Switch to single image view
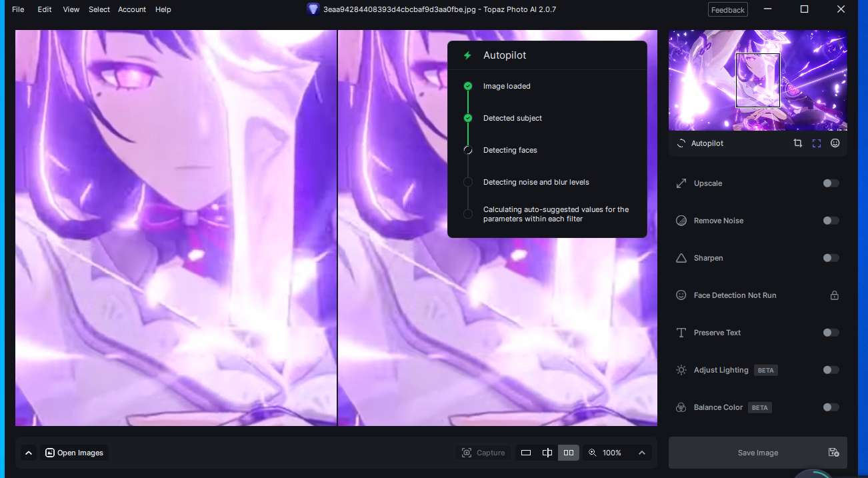 (526, 453)
